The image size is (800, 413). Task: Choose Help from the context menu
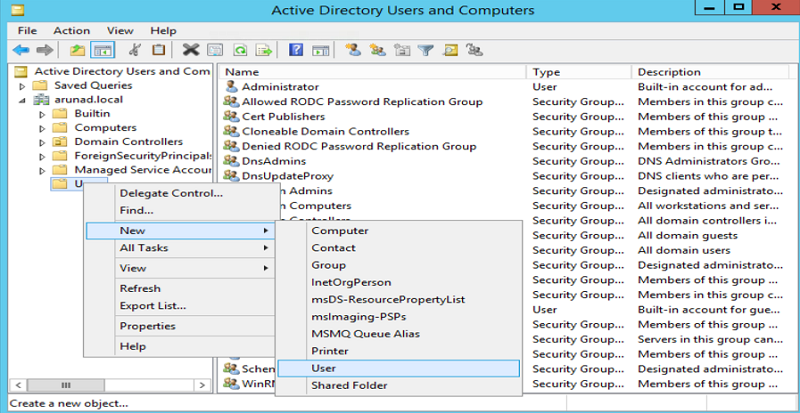(x=179, y=347)
